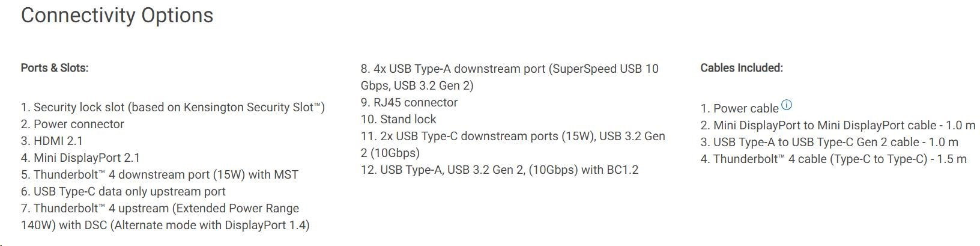The height and width of the screenshot is (246, 980).
Task: Select the Security lock slot line
Action: pyautogui.click(x=173, y=108)
